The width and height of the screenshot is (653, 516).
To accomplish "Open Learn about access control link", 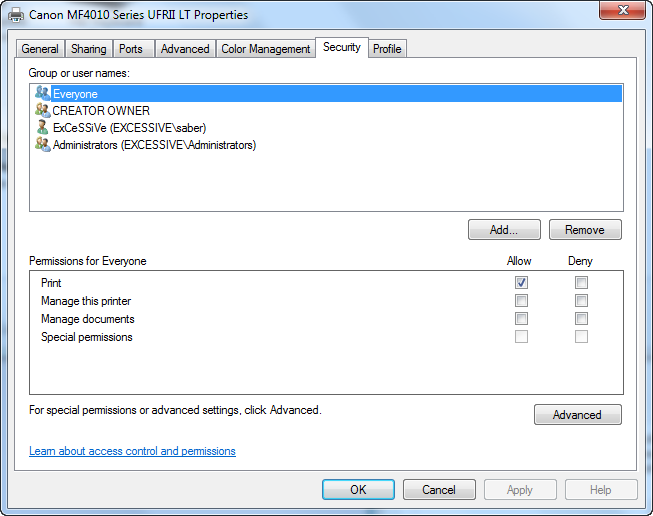I will (x=132, y=451).
